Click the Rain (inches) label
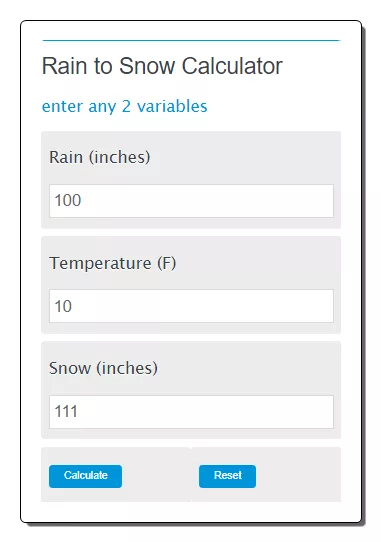Image resolution: width=381 pixels, height=542 pixels. 100,157
